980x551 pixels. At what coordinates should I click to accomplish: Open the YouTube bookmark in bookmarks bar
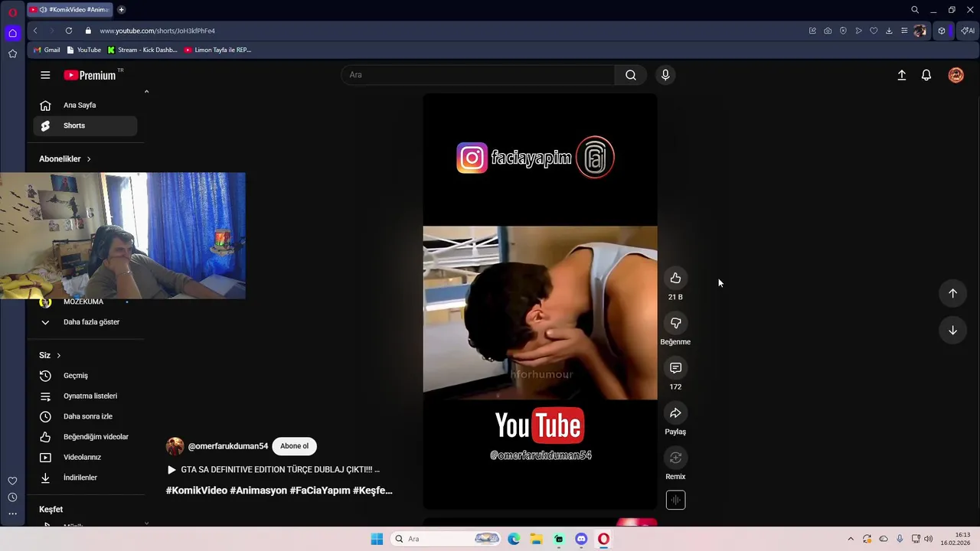click(x=84, y=50)
